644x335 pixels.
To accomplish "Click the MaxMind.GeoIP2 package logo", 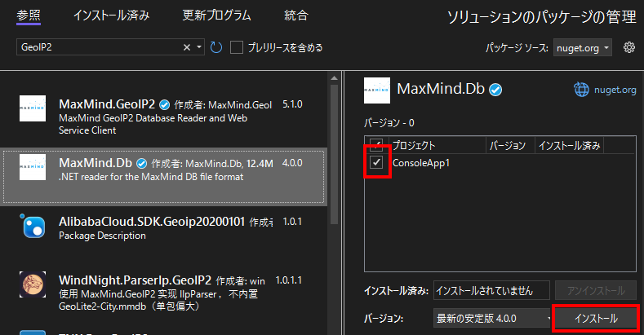I will pos(33,108).
